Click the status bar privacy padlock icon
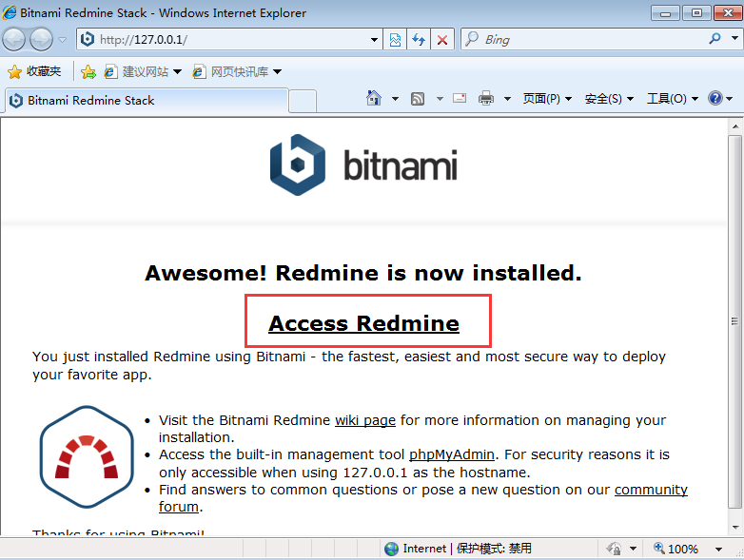The height and width of the screenshot is (560, 744). pyautogui.click(x=614, y=549)
